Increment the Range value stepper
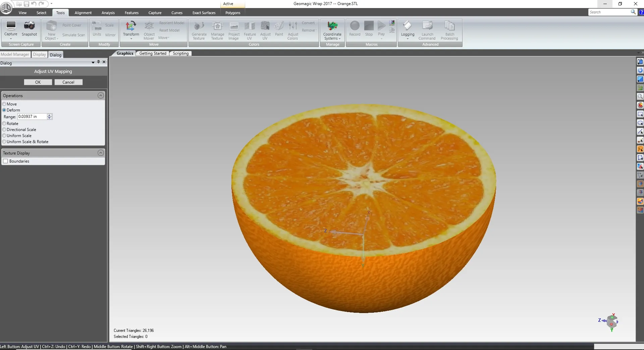 coord(49,115)
